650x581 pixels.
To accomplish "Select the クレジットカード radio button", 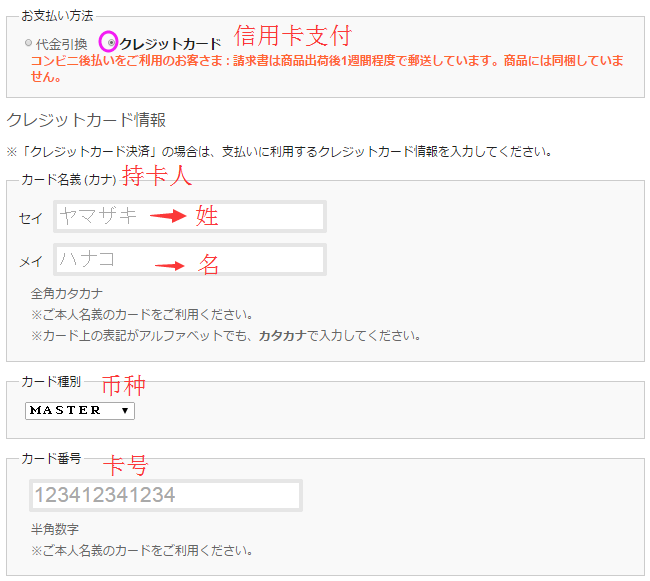I will point(110,44).
